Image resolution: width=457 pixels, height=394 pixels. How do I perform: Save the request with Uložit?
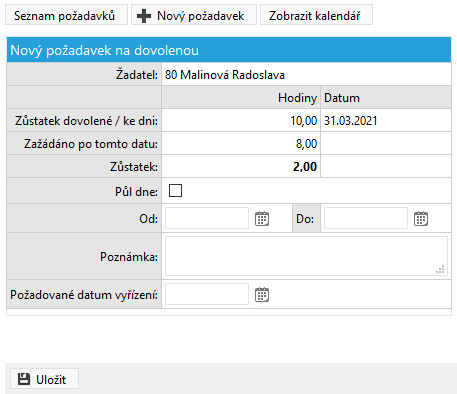point(44,379)
